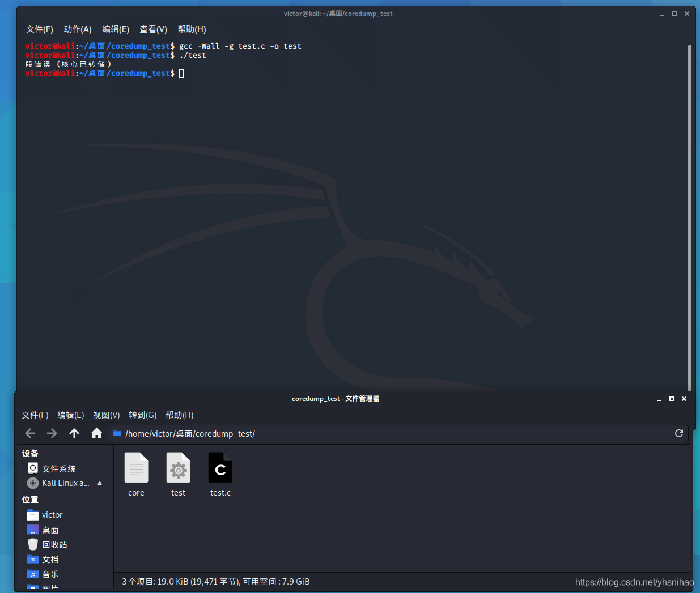The width and height of the screenshot is (700, 593).
Task: Open file manager 转到(G) menu
Action: [143, 415]
